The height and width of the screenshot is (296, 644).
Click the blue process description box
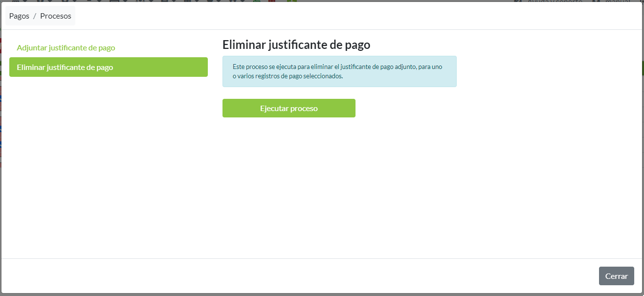click(339, 71)
